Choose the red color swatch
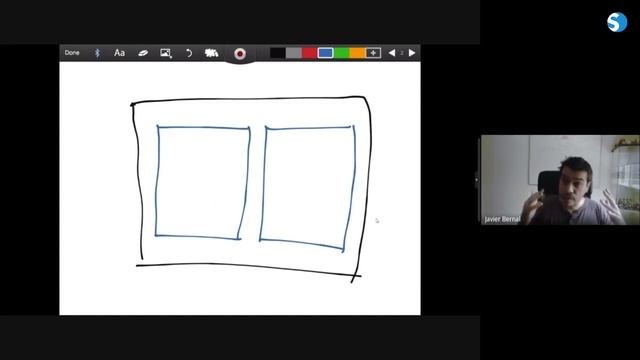Viewport: 640px width, 360px height. [309, 53]
